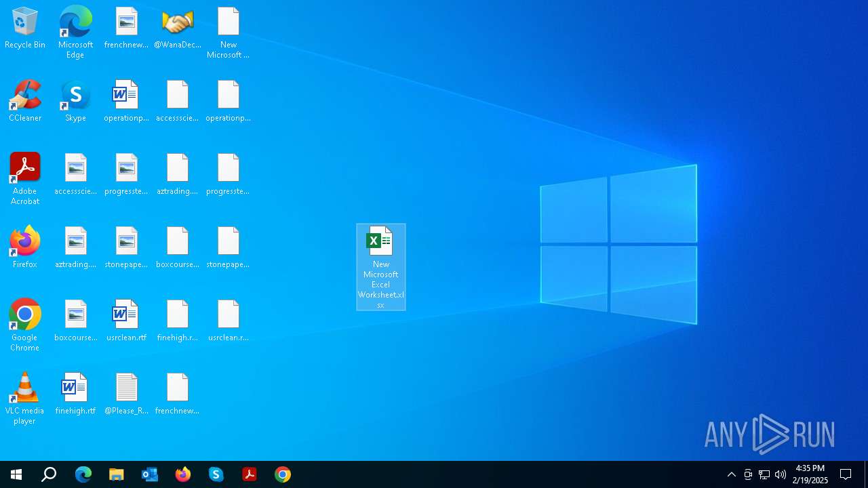Select the stonepape... blank file icon
Image resolution: width=868 pixels, height=488 pixels.
(229, 248)
